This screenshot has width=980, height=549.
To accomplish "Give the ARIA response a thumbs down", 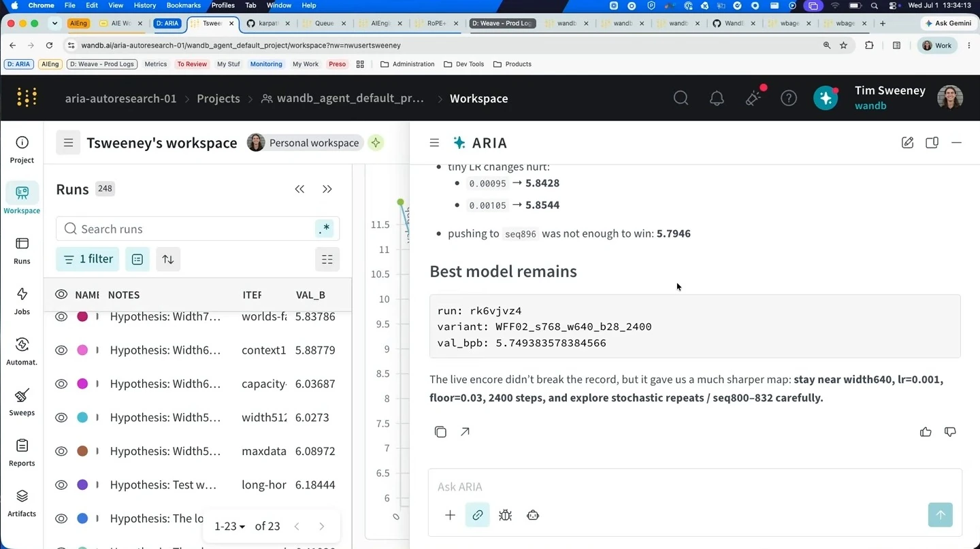I will click(950, 432).
